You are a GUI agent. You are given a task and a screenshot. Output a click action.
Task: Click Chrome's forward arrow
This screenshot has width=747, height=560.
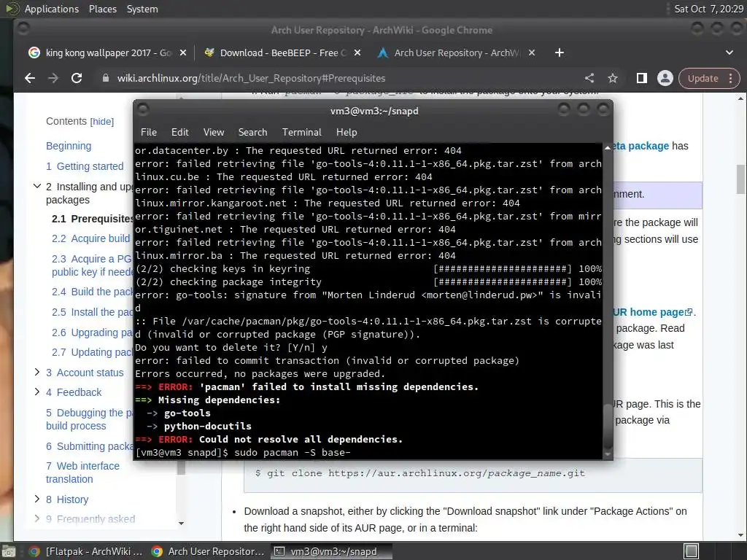53,78
